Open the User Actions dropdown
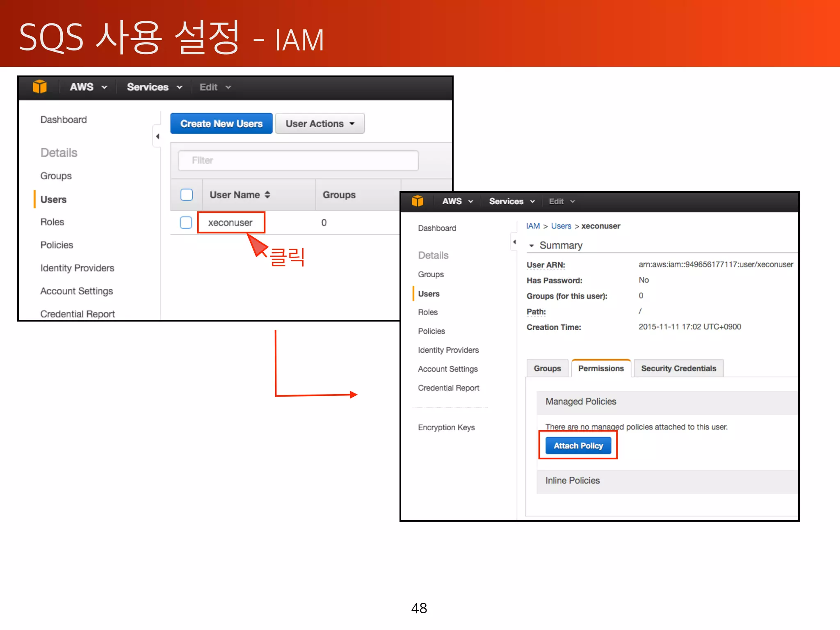The height and width of the screenshot is (630, 840). (320, 123)
